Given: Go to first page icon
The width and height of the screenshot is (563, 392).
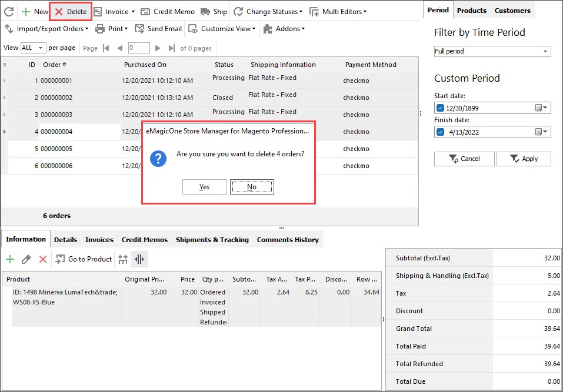Looking at the screenshot, I should 106,48.
